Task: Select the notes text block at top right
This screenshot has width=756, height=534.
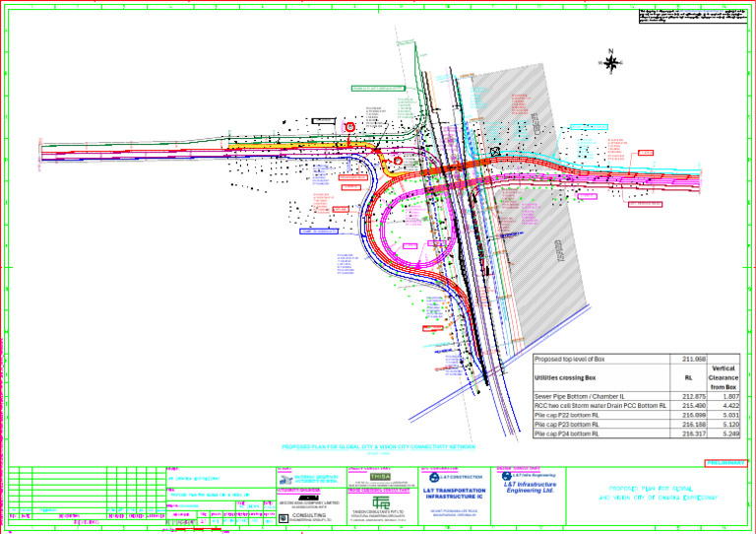Action: 693,16
